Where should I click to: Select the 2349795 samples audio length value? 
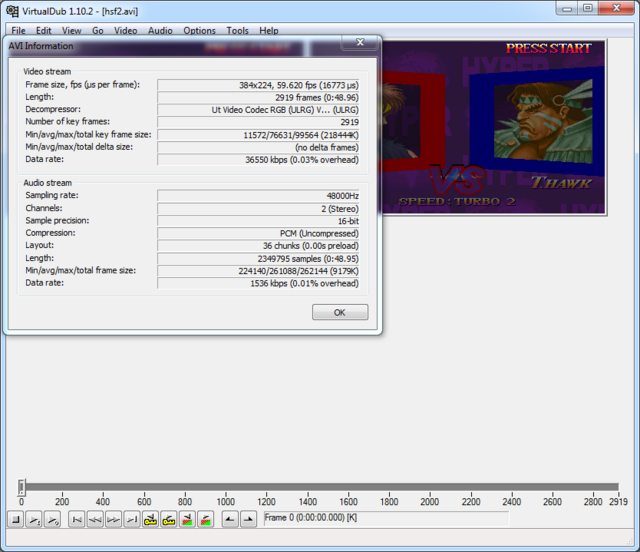[x=258, y=258]
